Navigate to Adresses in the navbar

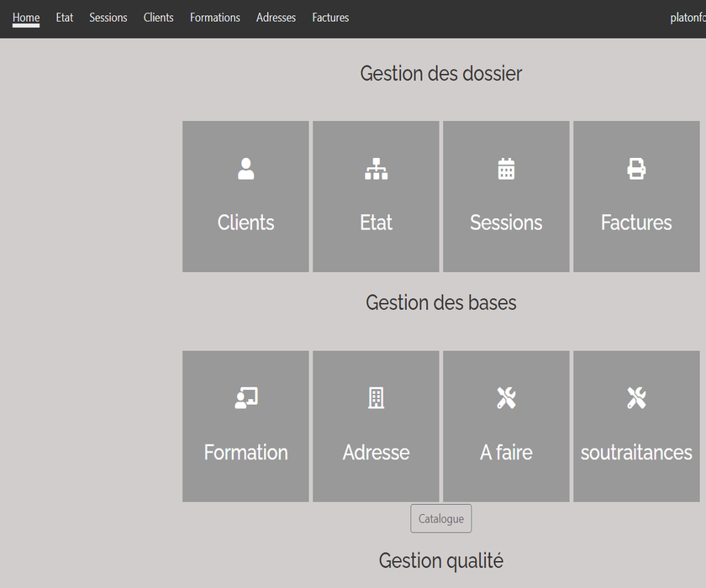pos(276,18)
